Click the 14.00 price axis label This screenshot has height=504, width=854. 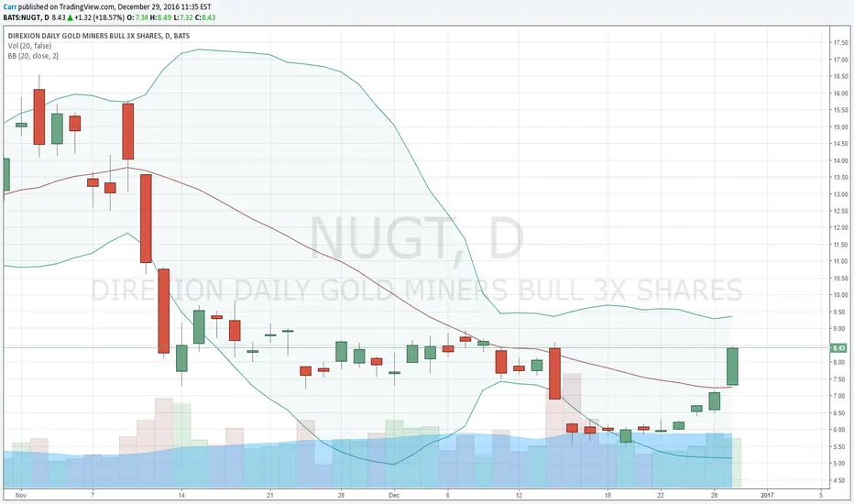click(x=840, y=160)
